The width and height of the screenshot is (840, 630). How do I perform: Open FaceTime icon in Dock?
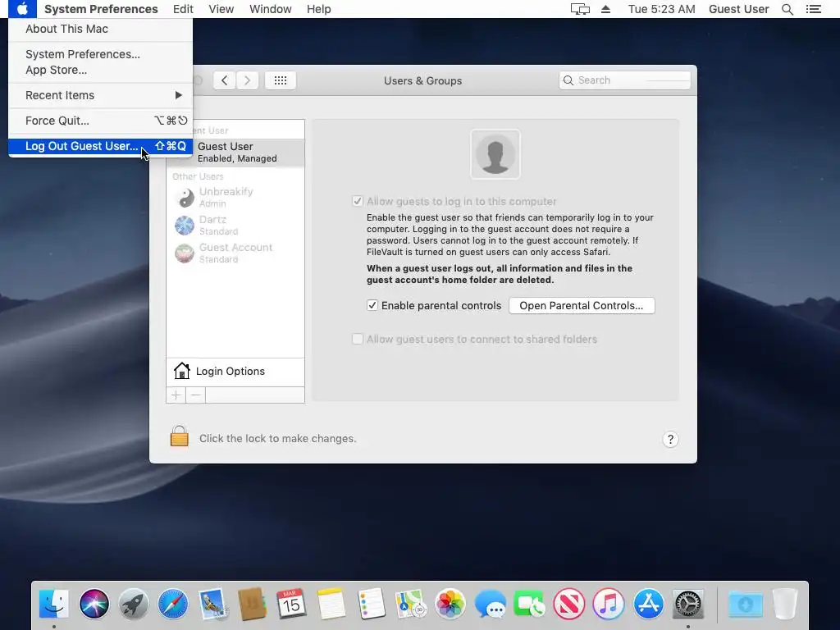(x=529, y=604)
